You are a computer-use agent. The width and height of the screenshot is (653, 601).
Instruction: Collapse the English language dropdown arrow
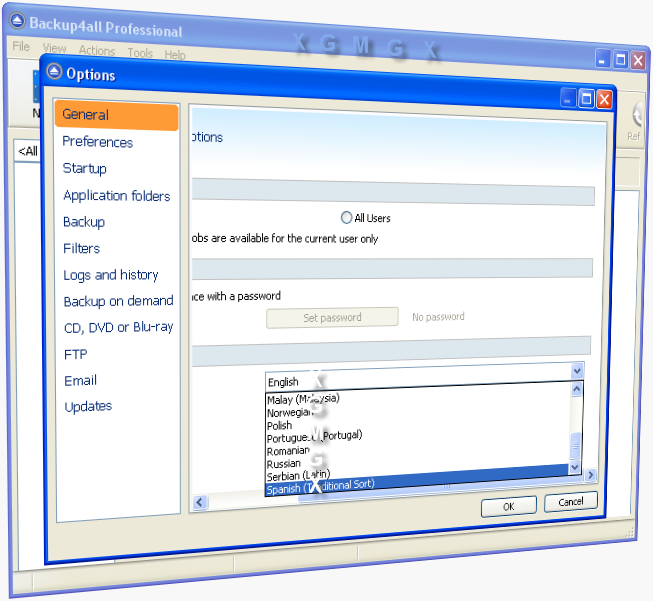click(577, 370)
